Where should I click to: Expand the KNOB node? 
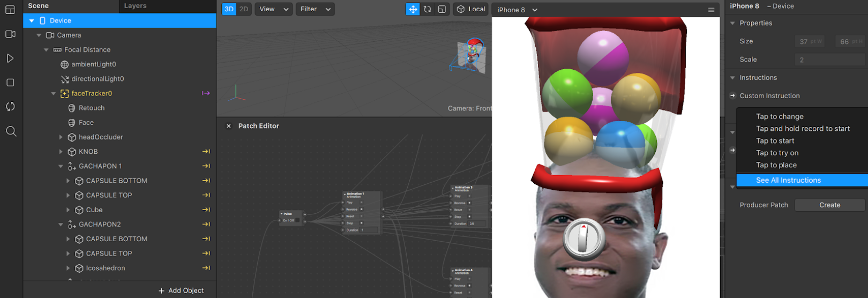coord(61,152)
